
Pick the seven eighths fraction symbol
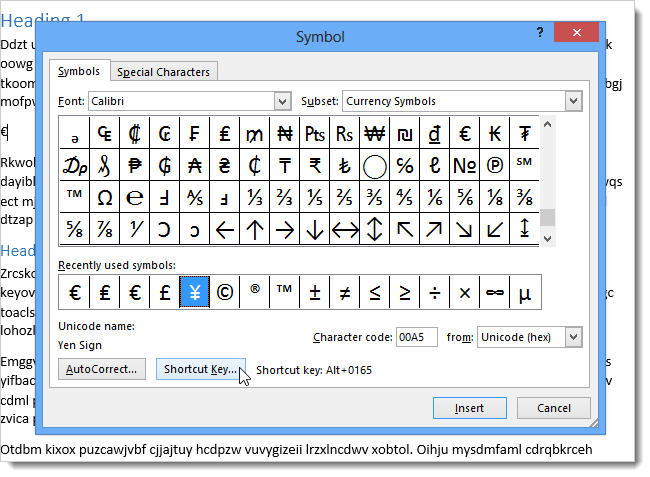pyautogui.click(x=104, y=229)
